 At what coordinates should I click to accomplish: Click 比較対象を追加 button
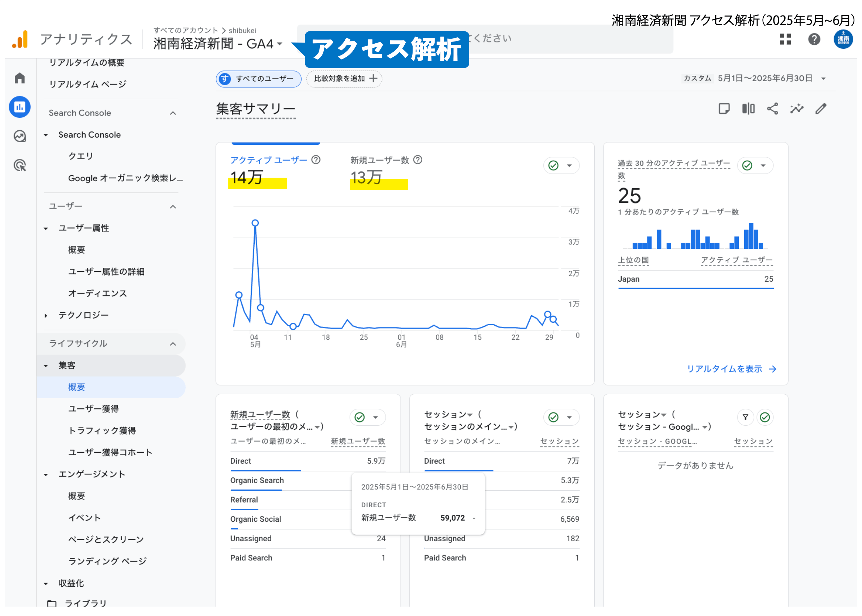344,78
